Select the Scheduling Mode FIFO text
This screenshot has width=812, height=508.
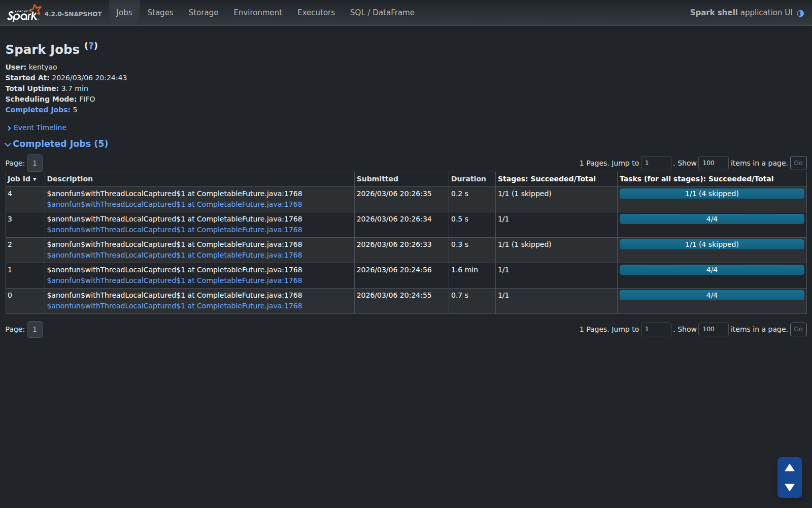pos(50,99)
